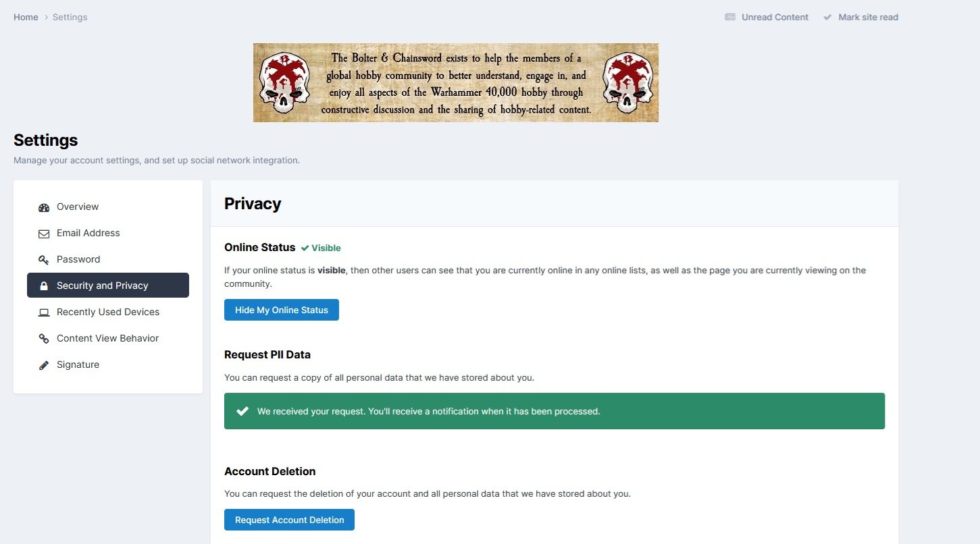The width and height of the screenshot is (980, 544).
Task: Click the Bolter & Chainsword banner image
Action: pyautogui.click(x=456, y=83)
